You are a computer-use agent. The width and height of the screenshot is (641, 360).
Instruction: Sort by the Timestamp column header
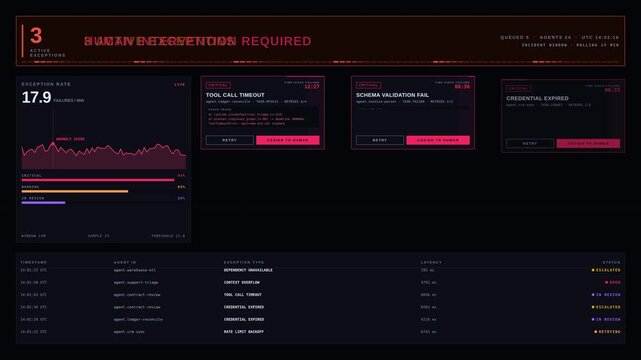click(x=34, y=262)
